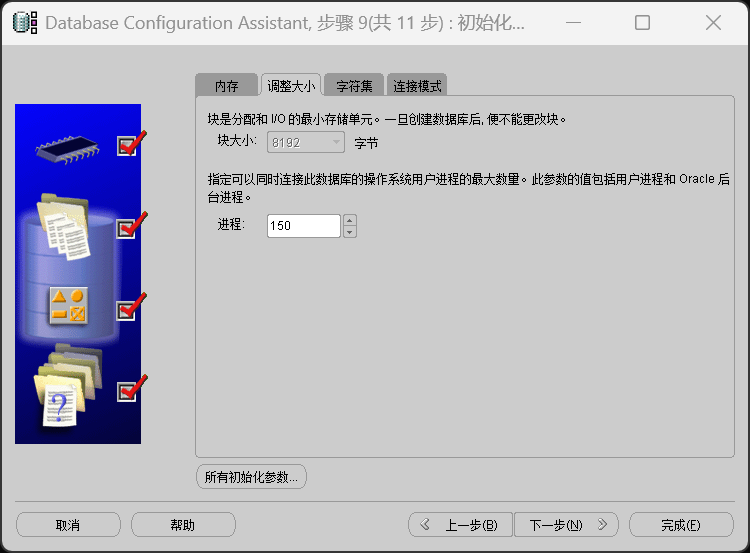Click the 进程 label
The width and height of the screenshot is (750, 553).
[x=231, y=224]
